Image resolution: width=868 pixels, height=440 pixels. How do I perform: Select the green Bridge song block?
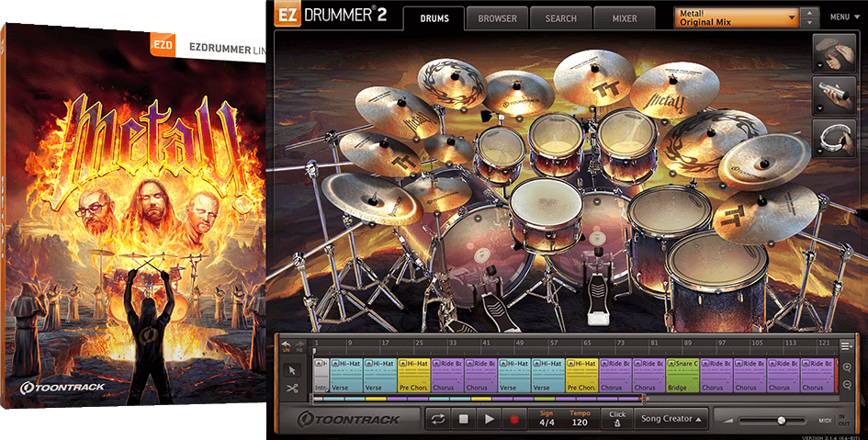[682, 376]
